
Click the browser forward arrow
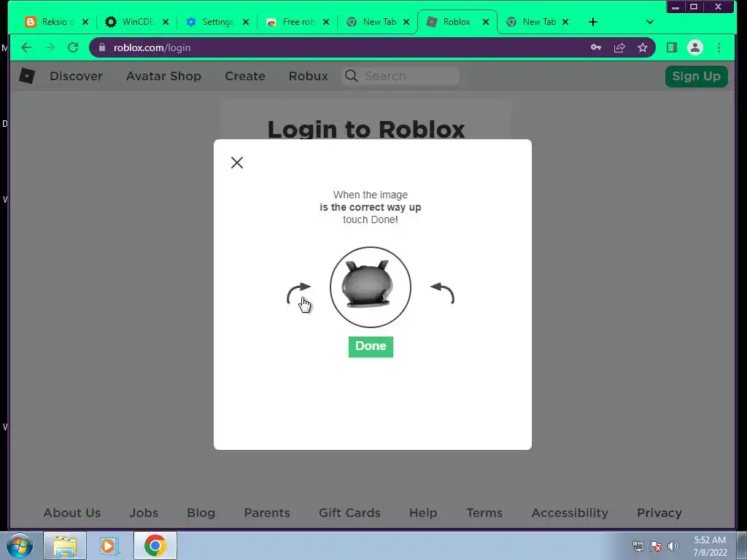tap(50, 47)
